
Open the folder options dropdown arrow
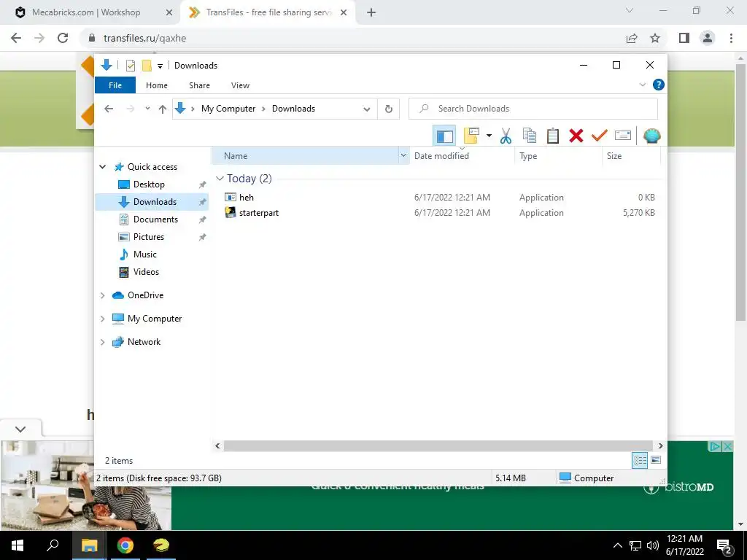[x=489, y=136]
